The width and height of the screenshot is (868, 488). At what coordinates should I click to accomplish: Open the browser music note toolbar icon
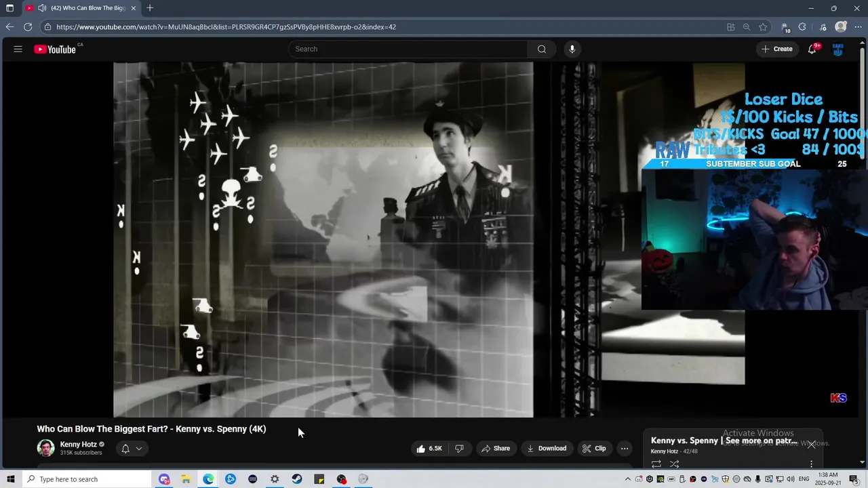[823, 27]
